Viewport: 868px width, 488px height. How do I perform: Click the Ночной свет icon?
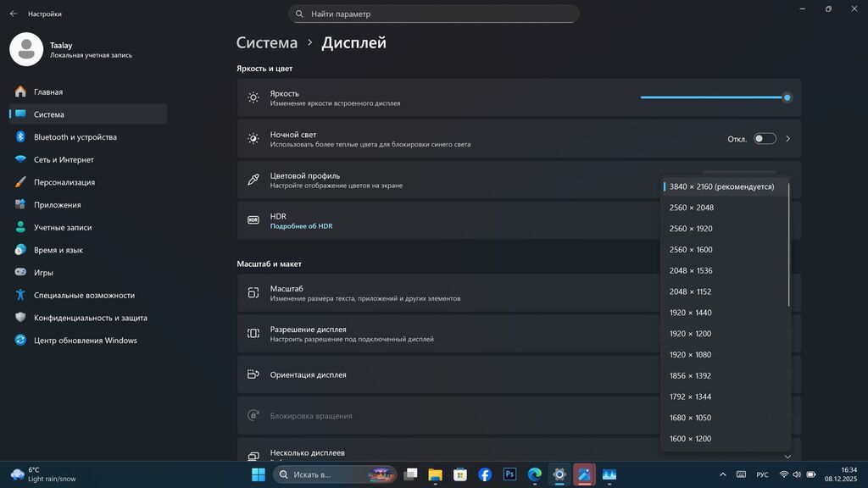click(253, 139)
